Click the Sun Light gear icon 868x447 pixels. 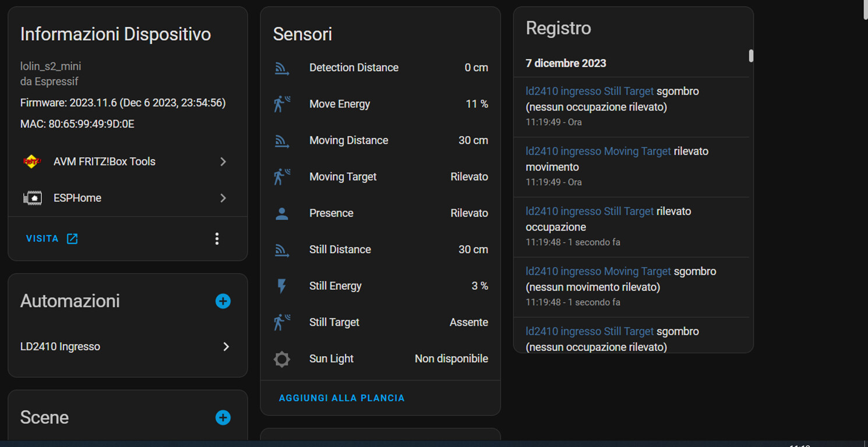click(282, 359)
